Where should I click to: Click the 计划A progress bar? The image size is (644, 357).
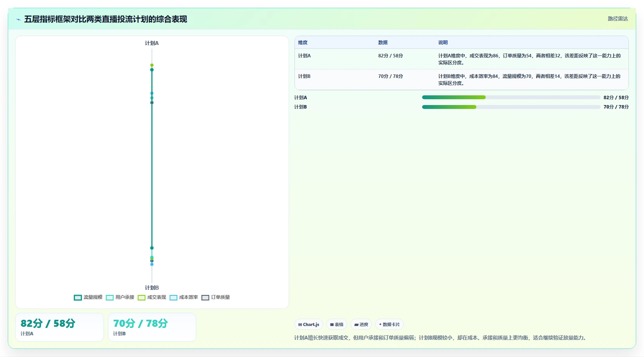point(511,97)
